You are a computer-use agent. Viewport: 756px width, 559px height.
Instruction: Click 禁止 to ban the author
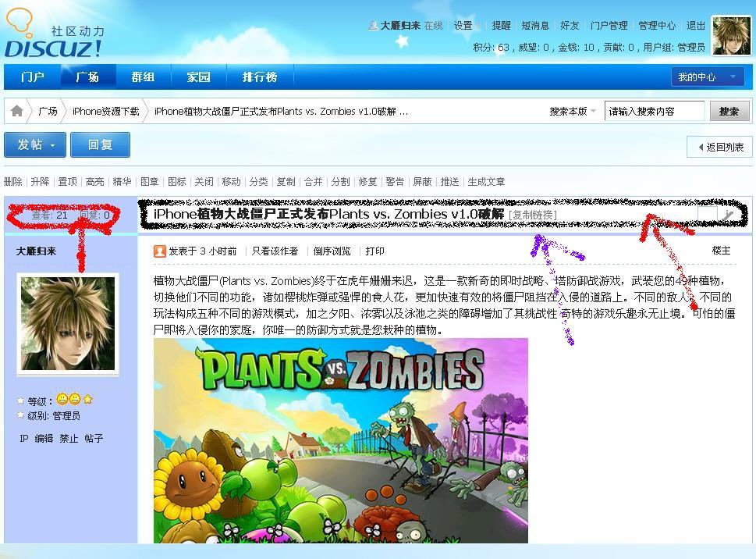pos(69,438)
